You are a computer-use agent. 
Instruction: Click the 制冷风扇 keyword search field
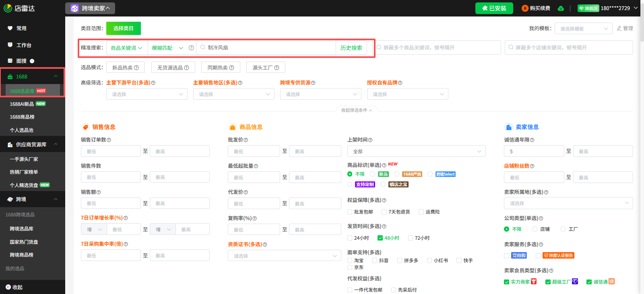(266, 48)
